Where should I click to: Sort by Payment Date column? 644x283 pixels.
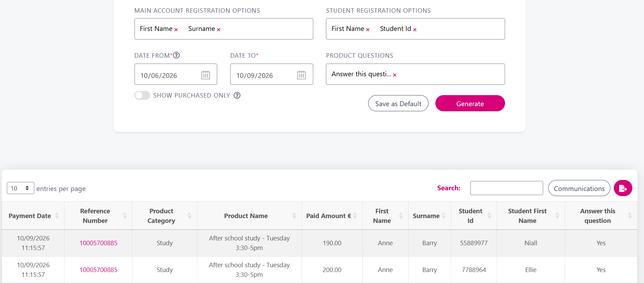click(33, 216)
